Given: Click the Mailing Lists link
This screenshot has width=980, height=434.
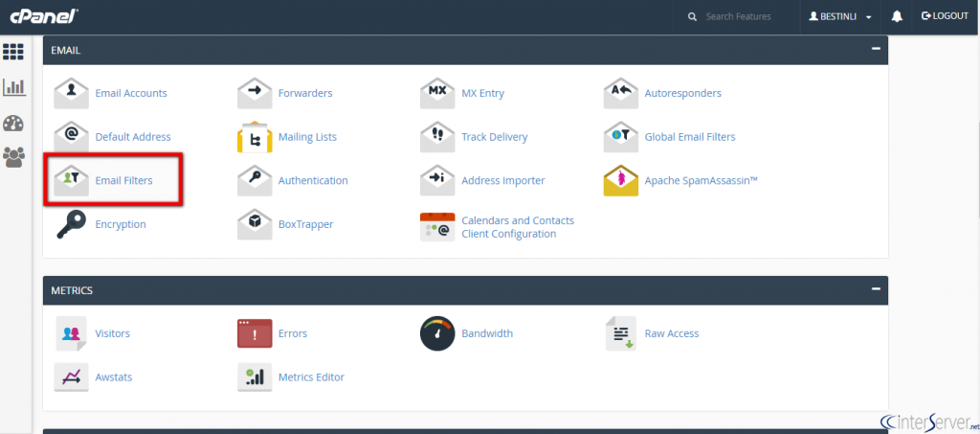Looking at the screenshot, I should tap(307, 137).
